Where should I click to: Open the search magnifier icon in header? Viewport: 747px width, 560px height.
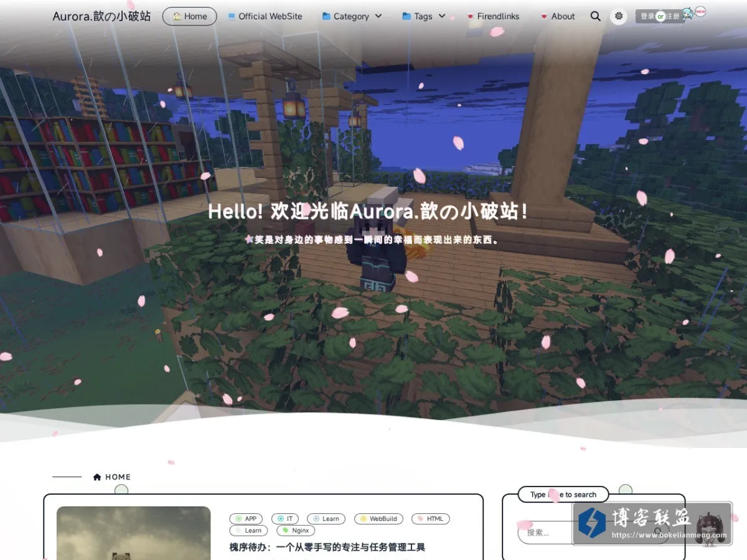(x=596, y=16)
